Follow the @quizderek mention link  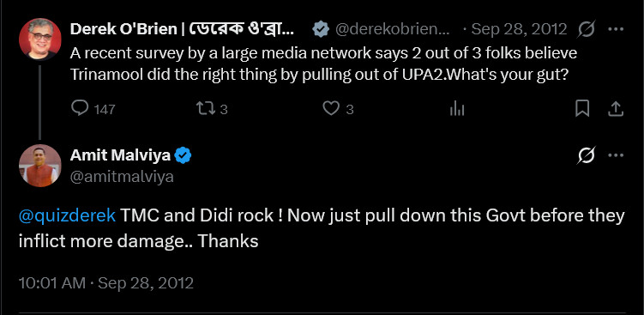coord(68,216)
